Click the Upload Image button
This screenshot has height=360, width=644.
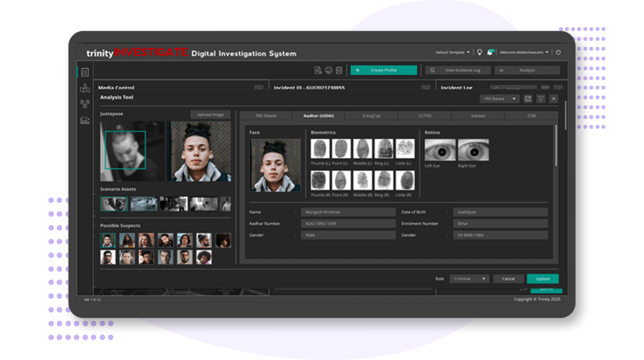[x=210, y=115]
